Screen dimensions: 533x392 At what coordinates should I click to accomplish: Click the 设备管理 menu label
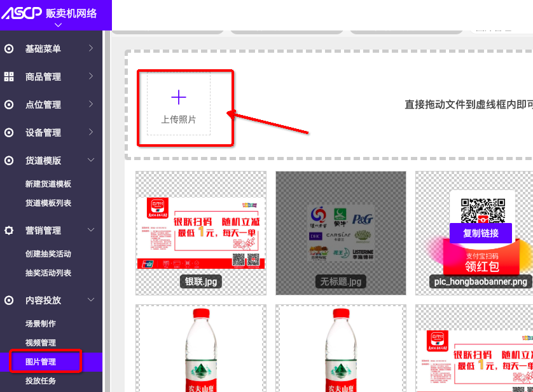(x=43, y=133)
